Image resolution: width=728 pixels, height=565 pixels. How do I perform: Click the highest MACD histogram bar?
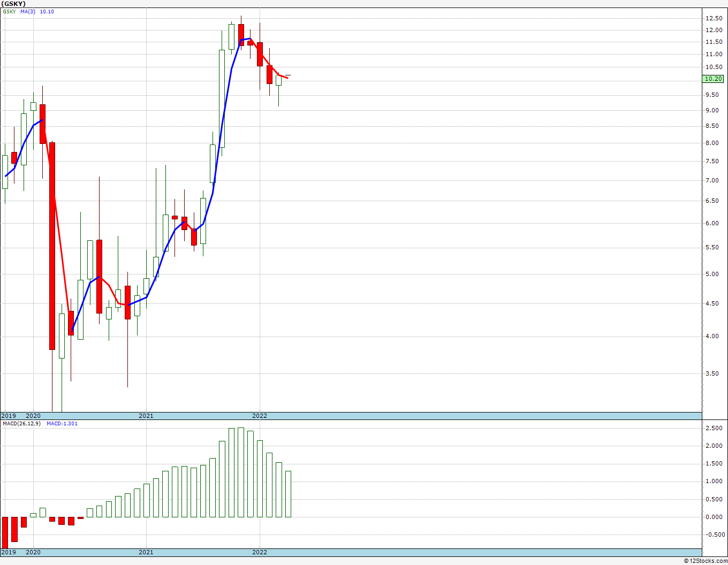point(241,472)
